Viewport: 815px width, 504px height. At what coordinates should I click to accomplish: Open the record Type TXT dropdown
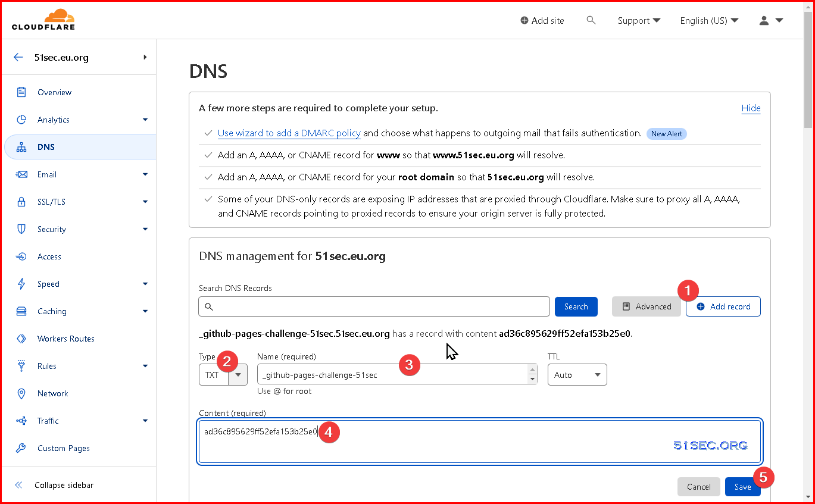223,375
